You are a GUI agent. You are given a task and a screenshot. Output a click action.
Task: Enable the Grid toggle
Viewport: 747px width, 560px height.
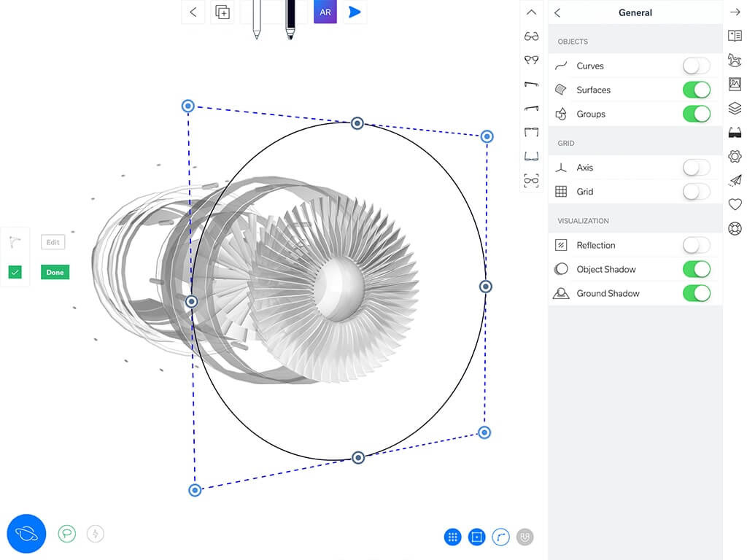tap(696, 192)
